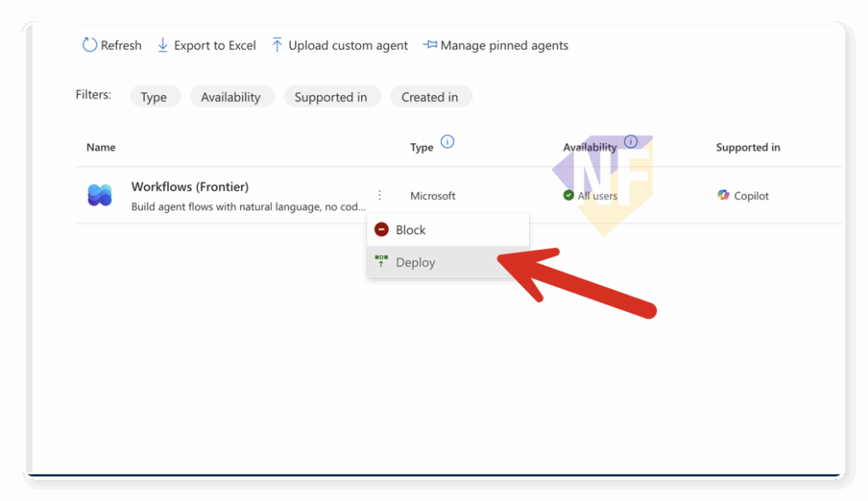
Task: Sort by the Name column header
Action: (101, 148)
